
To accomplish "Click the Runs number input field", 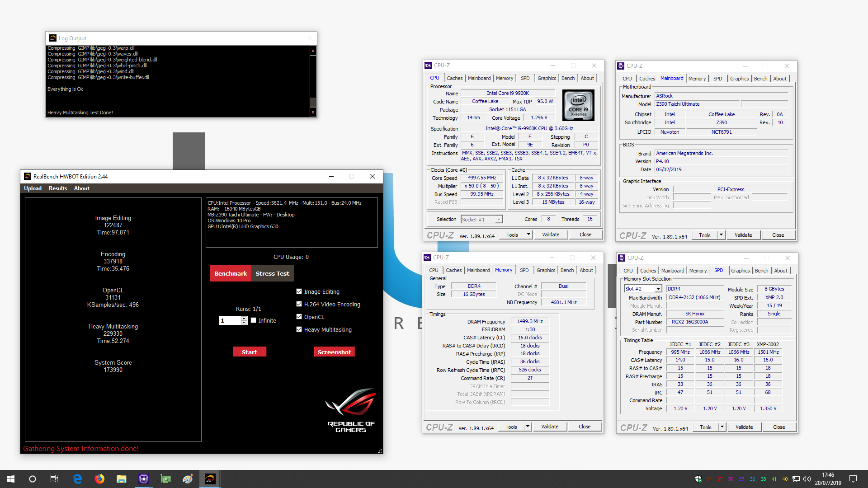I will (x=230, y=320).
